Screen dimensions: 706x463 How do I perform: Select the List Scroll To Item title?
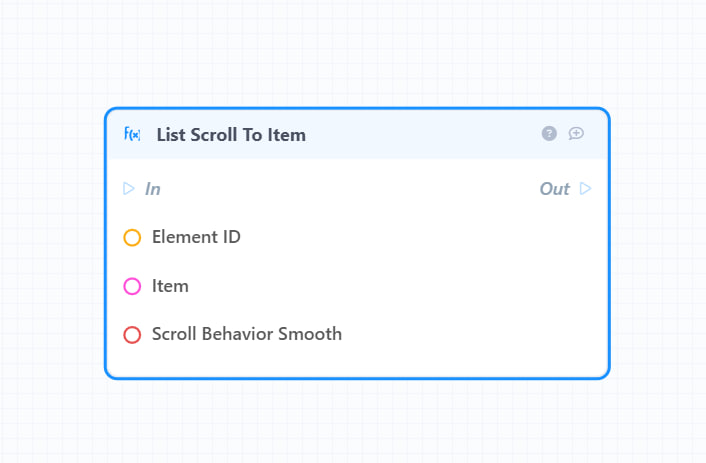click(231, 135)
